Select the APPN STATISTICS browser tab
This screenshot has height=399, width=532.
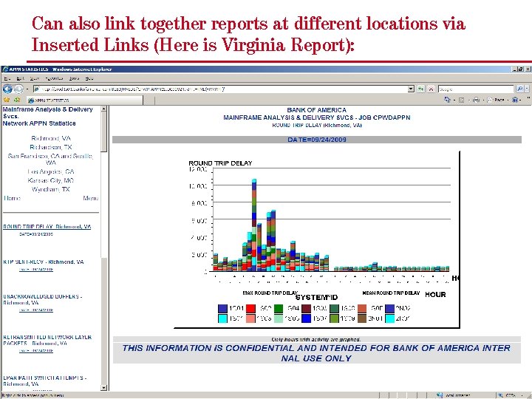85,100
